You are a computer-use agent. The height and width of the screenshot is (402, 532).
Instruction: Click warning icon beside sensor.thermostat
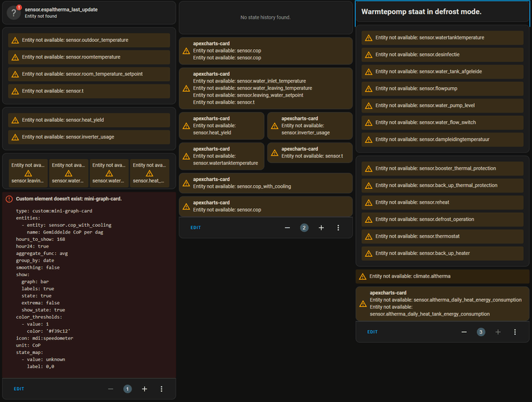tap(369, 237)
